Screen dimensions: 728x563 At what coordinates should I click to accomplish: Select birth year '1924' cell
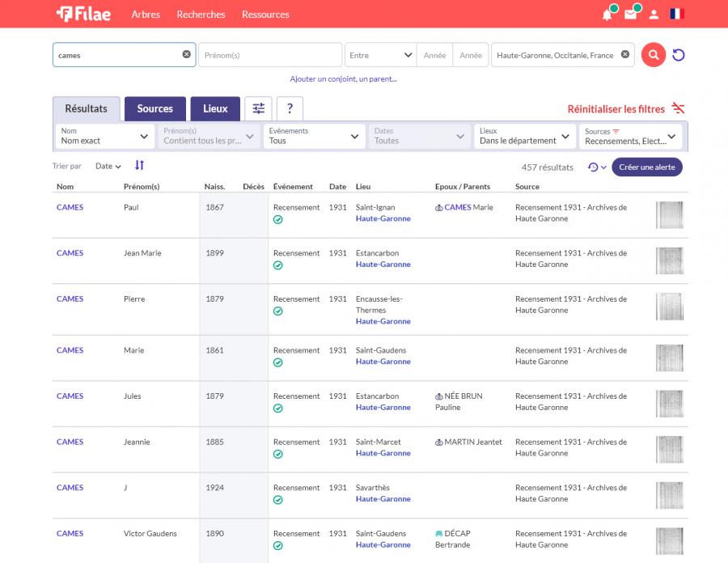click(214, 488)
